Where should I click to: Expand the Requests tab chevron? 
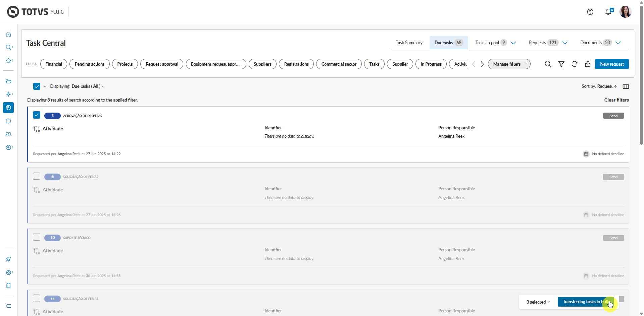click(x=565, y=43)
